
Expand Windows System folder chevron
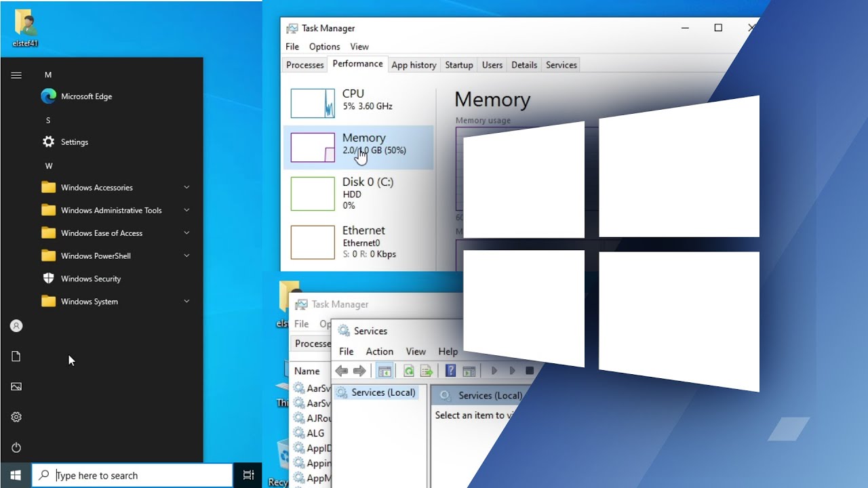click(186, 301)
